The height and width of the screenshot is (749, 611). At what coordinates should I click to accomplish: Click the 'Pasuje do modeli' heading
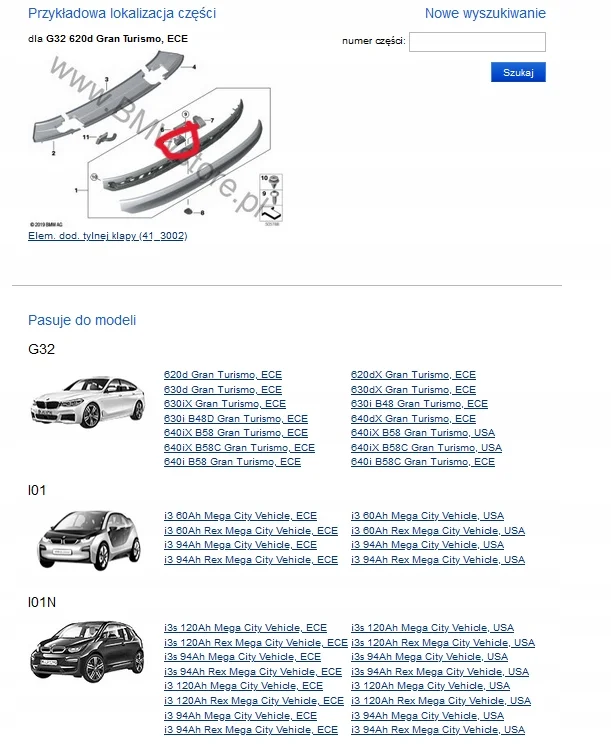point(82,320)
